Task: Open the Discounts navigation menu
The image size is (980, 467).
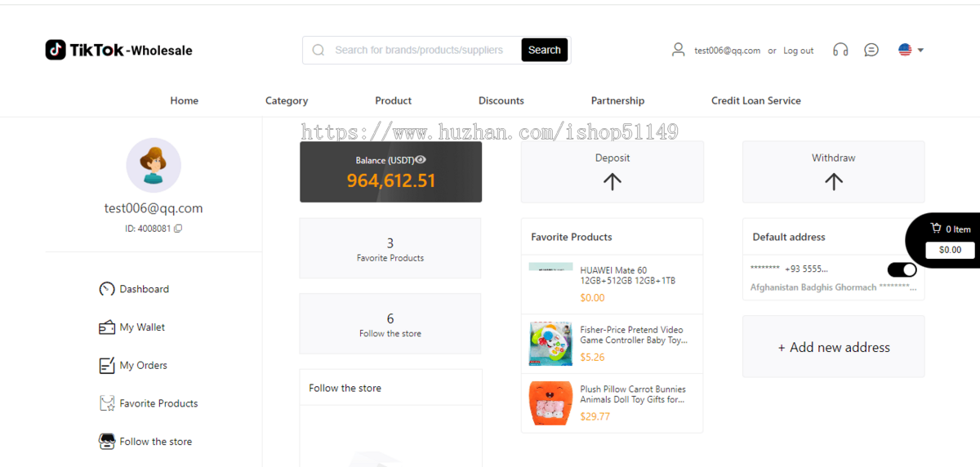Action: click(x=501, y=100)
